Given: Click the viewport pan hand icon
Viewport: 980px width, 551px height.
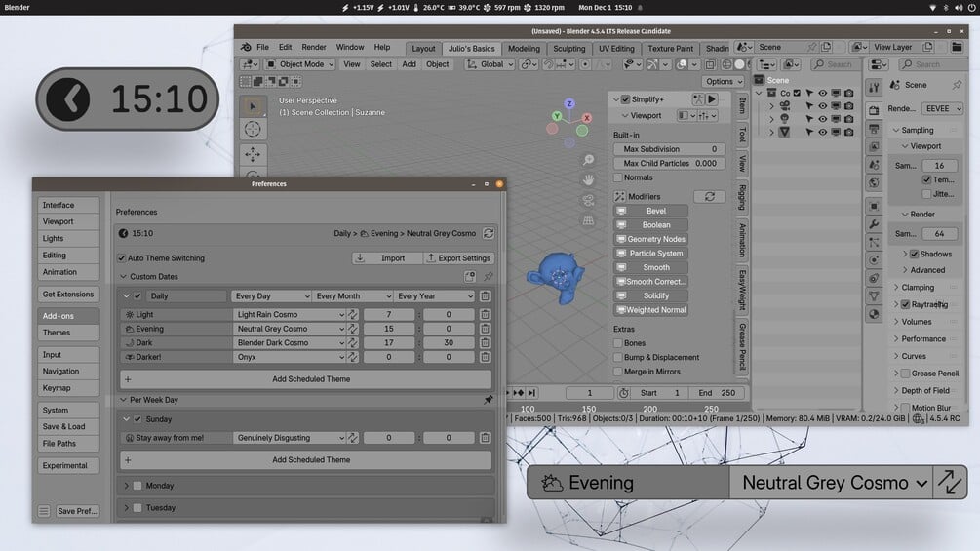Looking at the screenshot, I should pyautogui.click(x=588, y=179).
